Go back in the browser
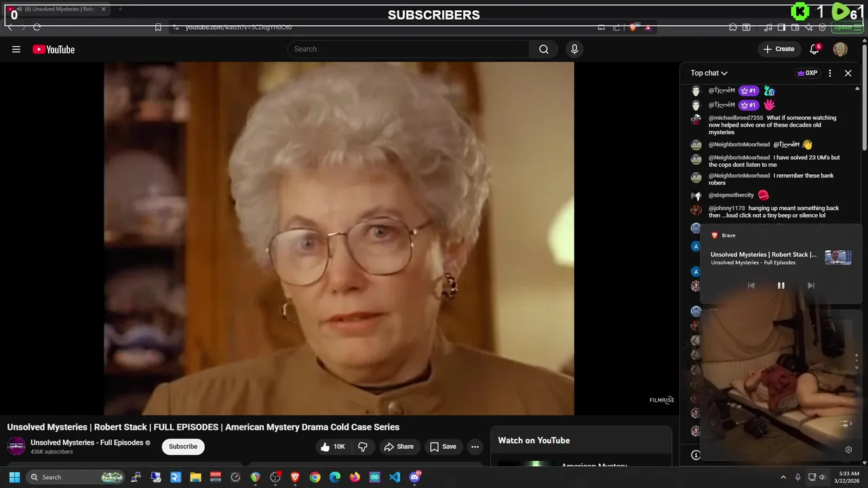This screenshot has width=868, height=488. (x=10, y=27)
